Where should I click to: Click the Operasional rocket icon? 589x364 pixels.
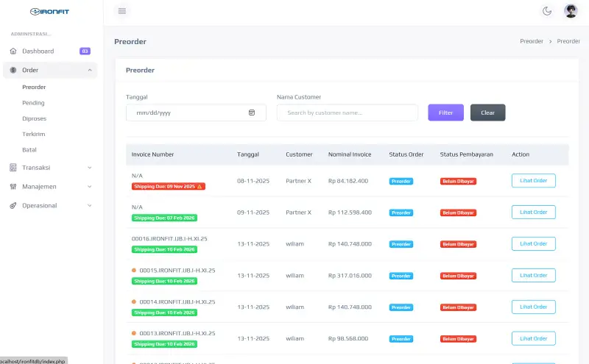13,206
